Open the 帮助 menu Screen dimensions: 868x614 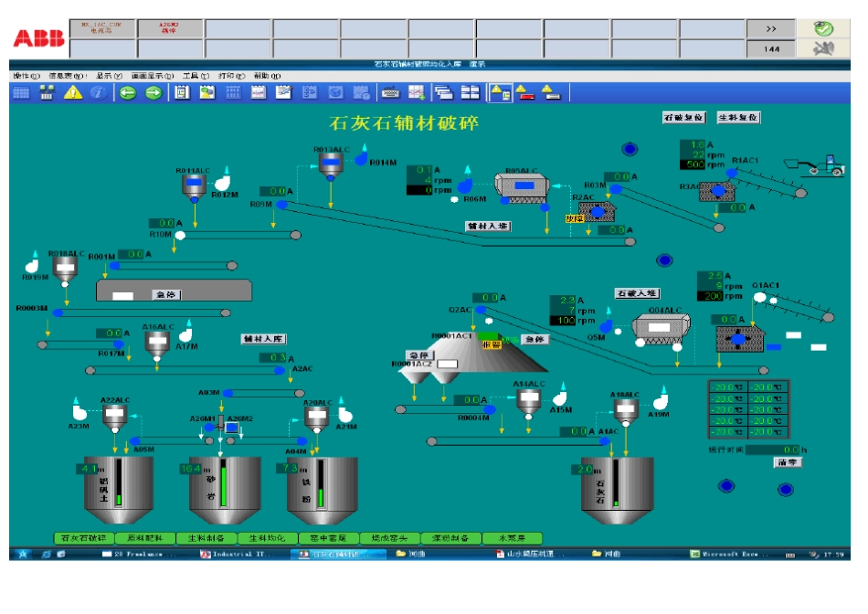(268, 76)
